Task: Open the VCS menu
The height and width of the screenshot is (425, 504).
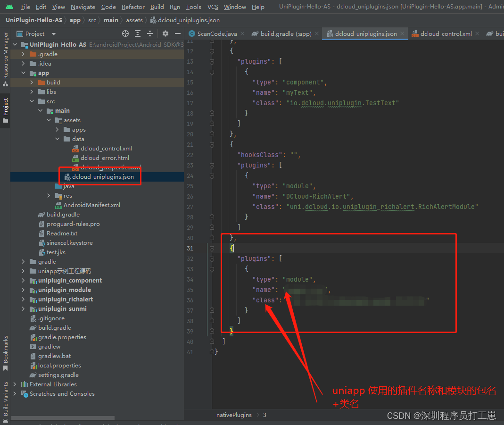Action: (213, 7)
